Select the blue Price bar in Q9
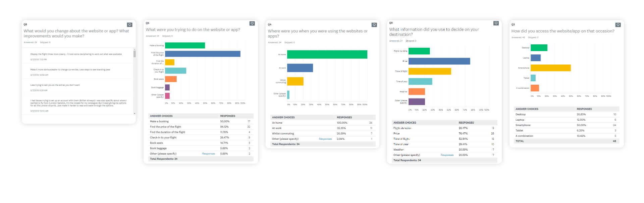The image size is (644, 203). [x=439, y=61]
